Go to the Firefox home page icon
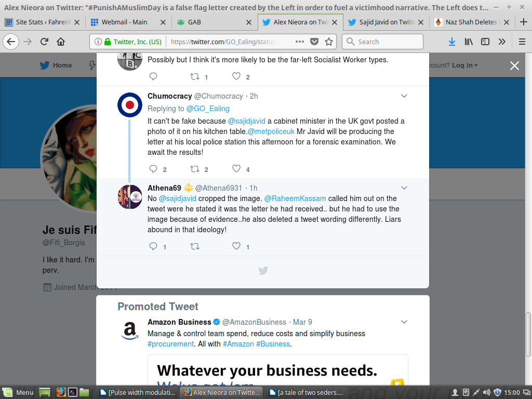Screen dimensions: 532x399 [61, 42]
